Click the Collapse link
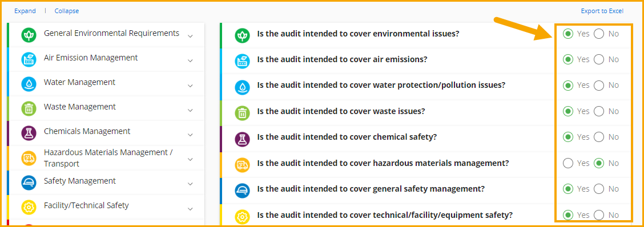Image resolution: width=644 pixels, height=227 pixels. click(x=67, y=11)
